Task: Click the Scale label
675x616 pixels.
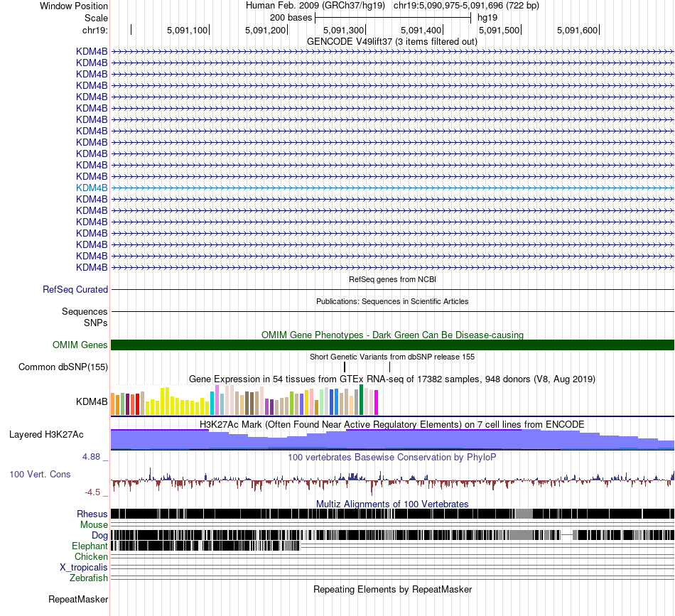Action: pos(96,18)
